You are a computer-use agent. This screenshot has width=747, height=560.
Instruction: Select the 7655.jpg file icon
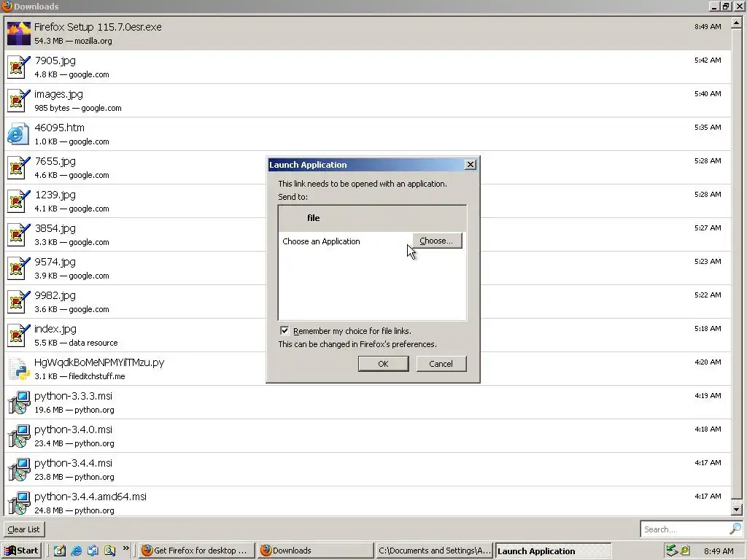pyautogui.click(x=19, y=168)
